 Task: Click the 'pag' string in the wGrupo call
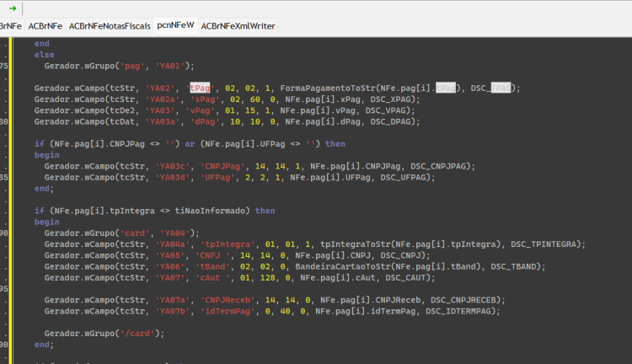pyautogui.click(x=131, y=66)
